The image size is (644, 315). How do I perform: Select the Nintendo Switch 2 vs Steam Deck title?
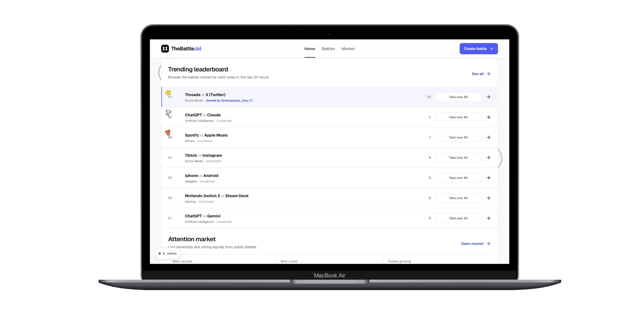pyautogui.click(x=217, y=196)
